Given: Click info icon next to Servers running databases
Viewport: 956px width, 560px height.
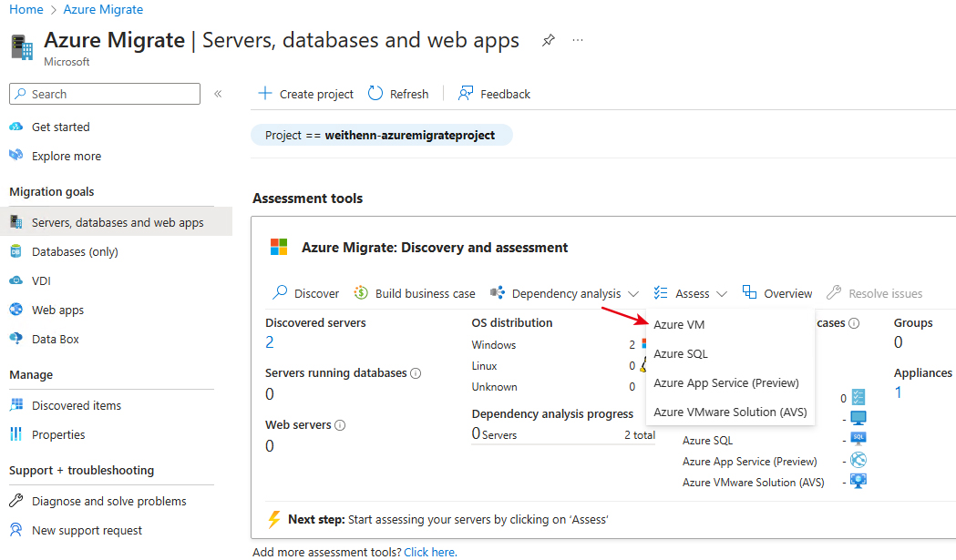Looking at the screenshot, I should (x=416, y=373).
